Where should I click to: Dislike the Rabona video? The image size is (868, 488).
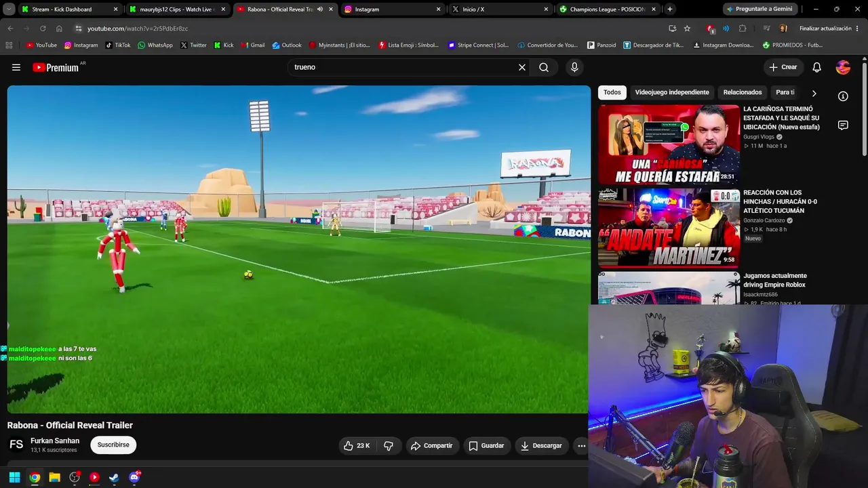tap(389, 445)
